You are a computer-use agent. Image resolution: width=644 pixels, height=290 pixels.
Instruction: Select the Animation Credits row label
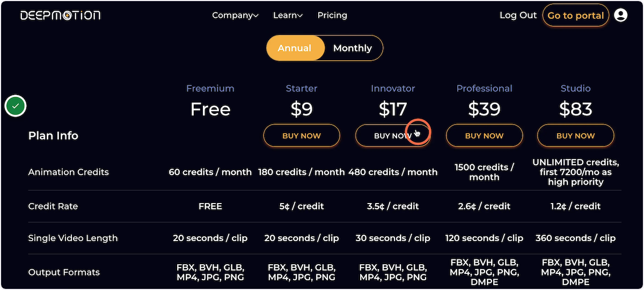tap(68, 172)
